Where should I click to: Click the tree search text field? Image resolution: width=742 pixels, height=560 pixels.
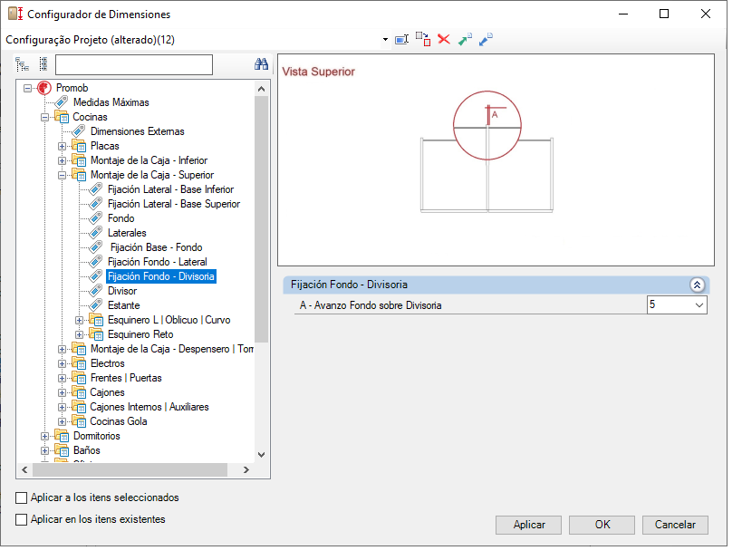pyautogui.click(x=133, y=65)
